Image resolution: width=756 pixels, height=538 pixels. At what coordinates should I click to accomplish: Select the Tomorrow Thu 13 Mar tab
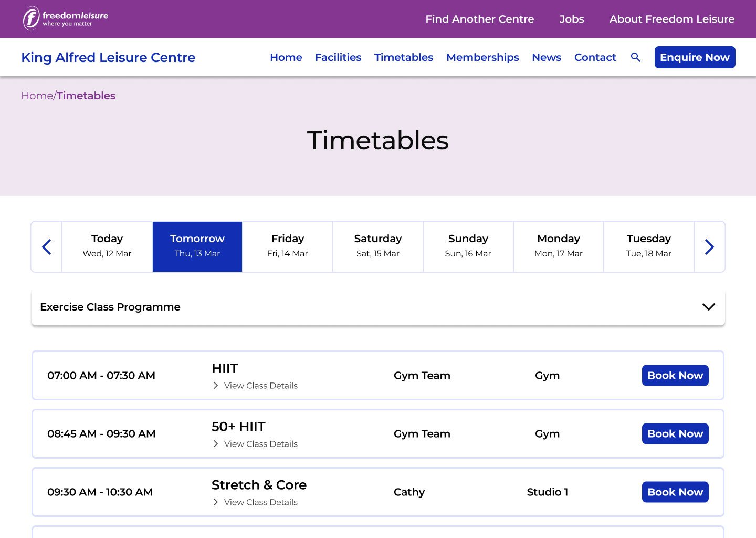point(197,247)
